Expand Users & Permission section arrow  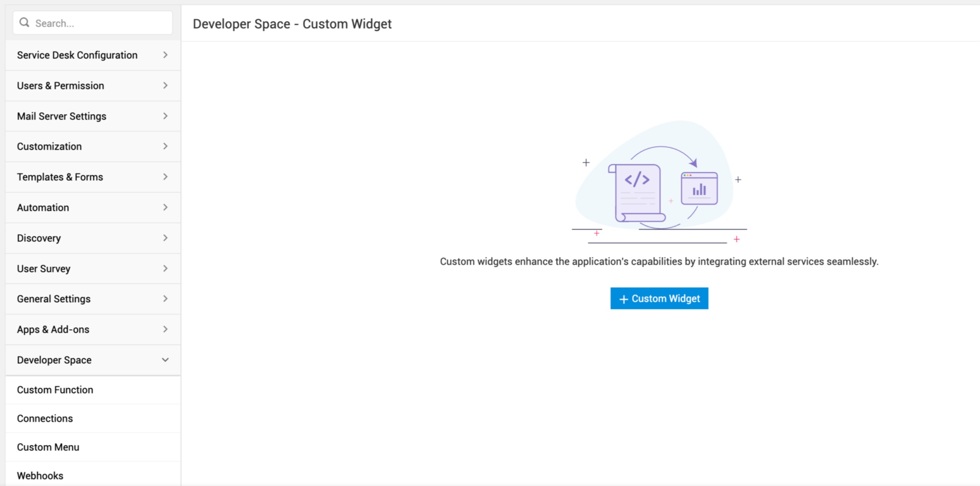click(165, 86)
